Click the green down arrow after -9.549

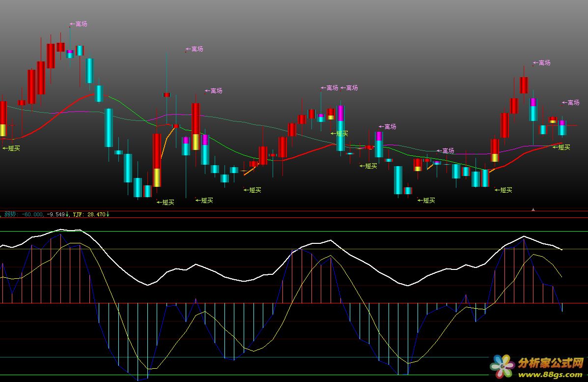pyautogui.click(x=67, y=214)
